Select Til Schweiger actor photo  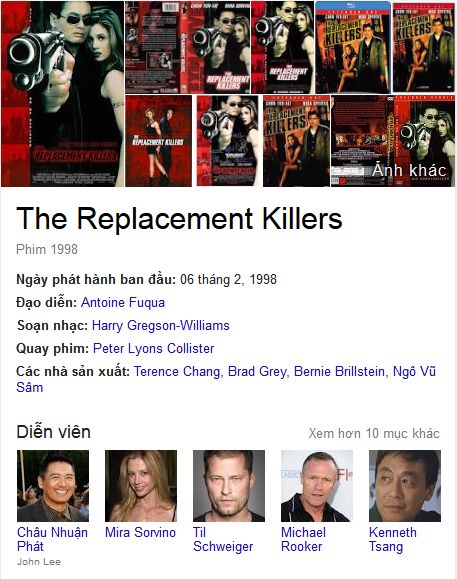coord(229,486)
